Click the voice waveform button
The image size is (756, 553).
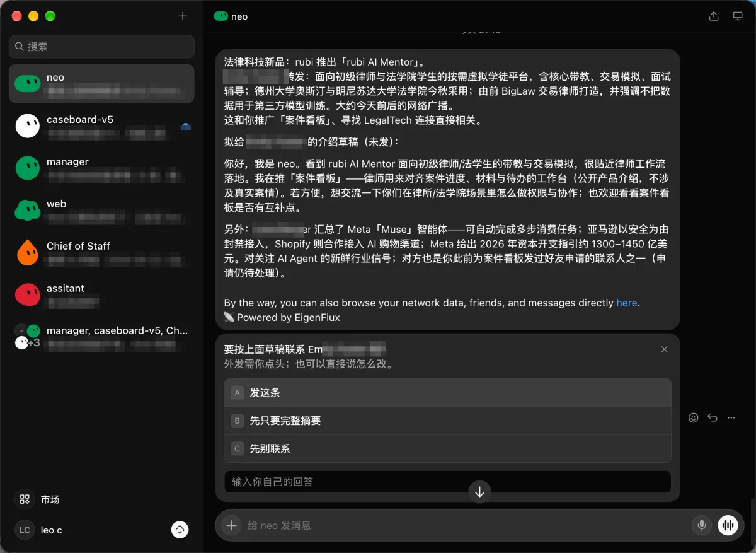(x=728, y=525)
